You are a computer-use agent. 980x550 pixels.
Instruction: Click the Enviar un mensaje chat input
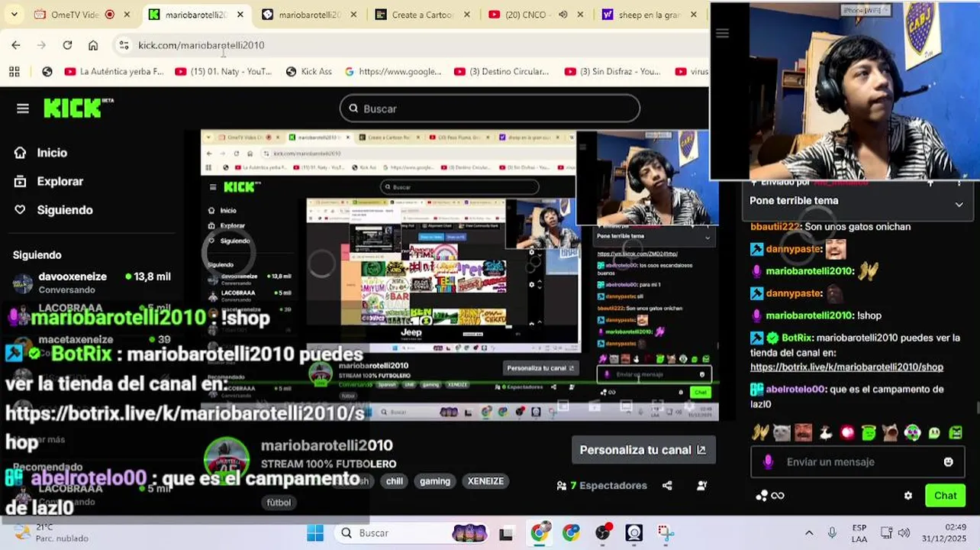858,462
